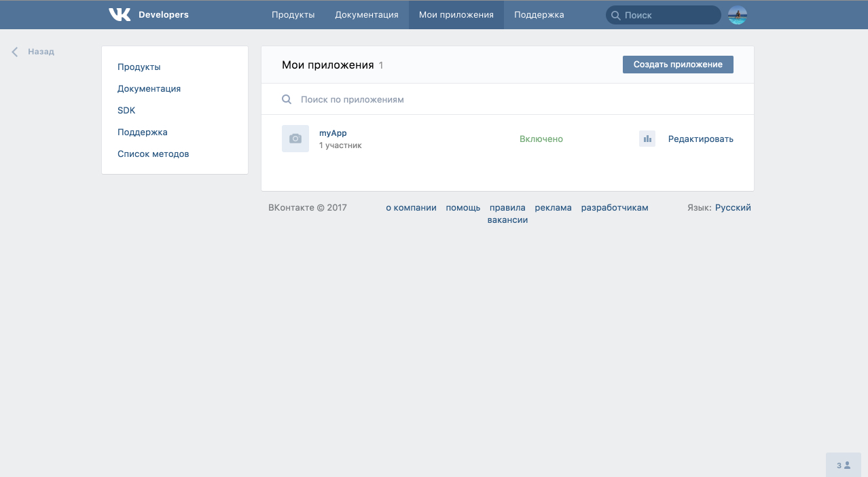
Task: Open the Продукты section in top navigation
Action: point(293,14)
